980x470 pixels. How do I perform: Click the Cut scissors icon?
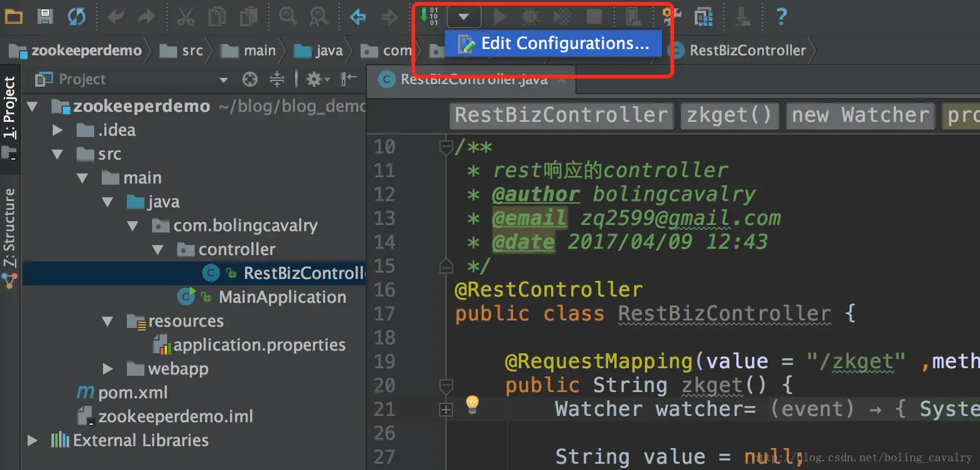click(185, 16)
